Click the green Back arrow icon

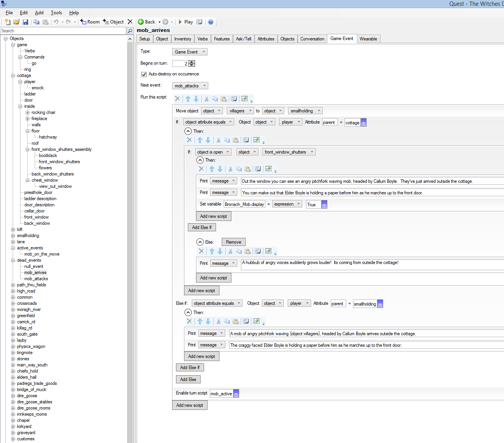coord(141,22)
